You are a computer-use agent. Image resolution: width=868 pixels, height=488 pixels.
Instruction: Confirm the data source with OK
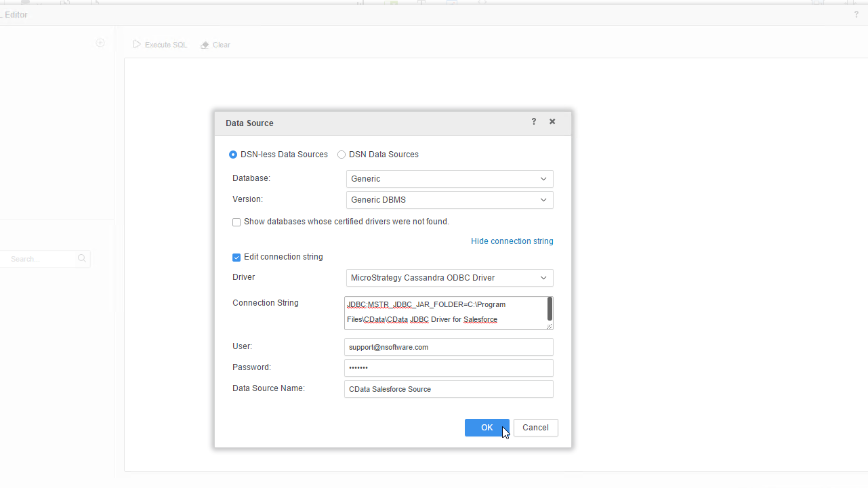click(x=487, y=428)
